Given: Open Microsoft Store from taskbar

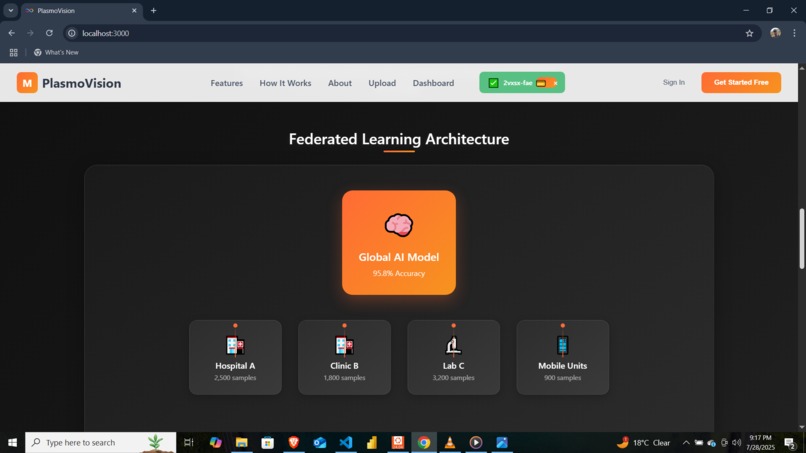Looking at the screenshot, I should 267,442.
